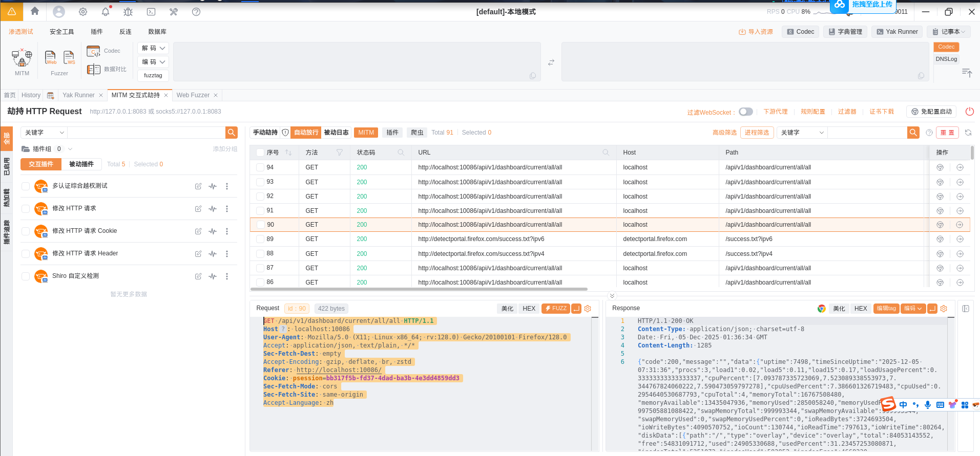Click the orange plugin search magnifier button
Image resolution: width=980 pixels, height=456 pixels.
click(x=232, y=133)
